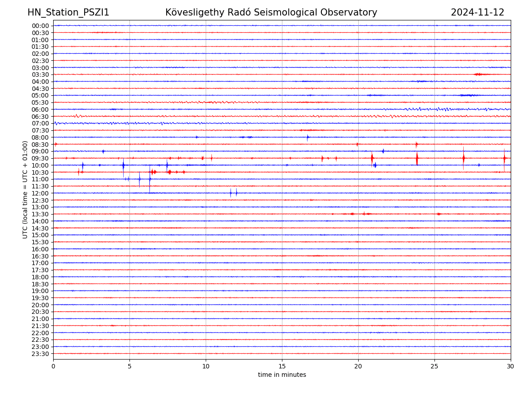
Task: Click the x-axis tick labeled 25
Action: (434, 367)
